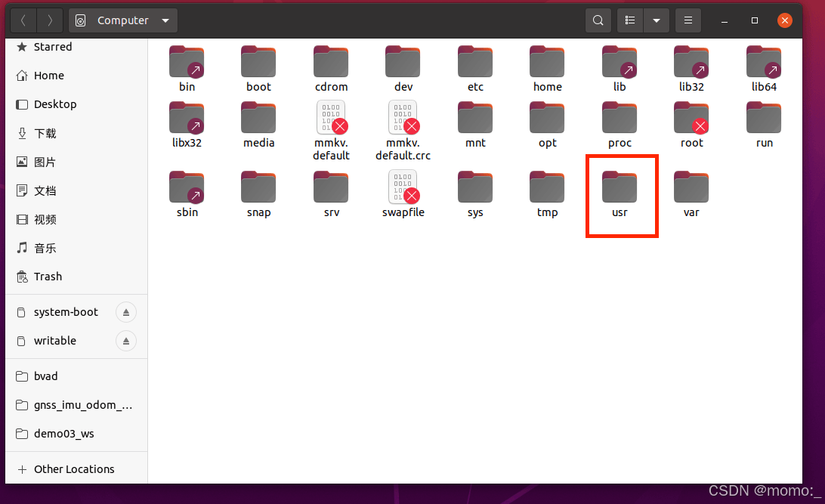Open the view options dropdown arrow
This screenshot has width=825, height=504.
[x=656, y=20]
